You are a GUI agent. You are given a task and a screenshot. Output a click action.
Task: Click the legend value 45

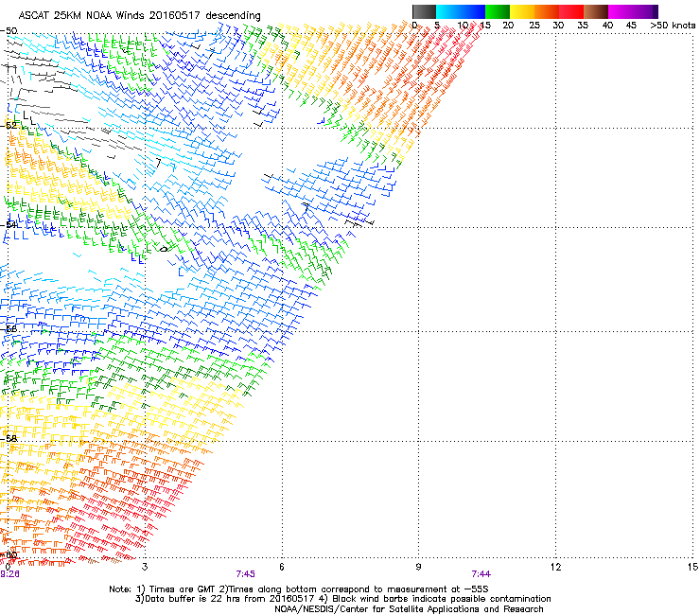click(631, 26)
